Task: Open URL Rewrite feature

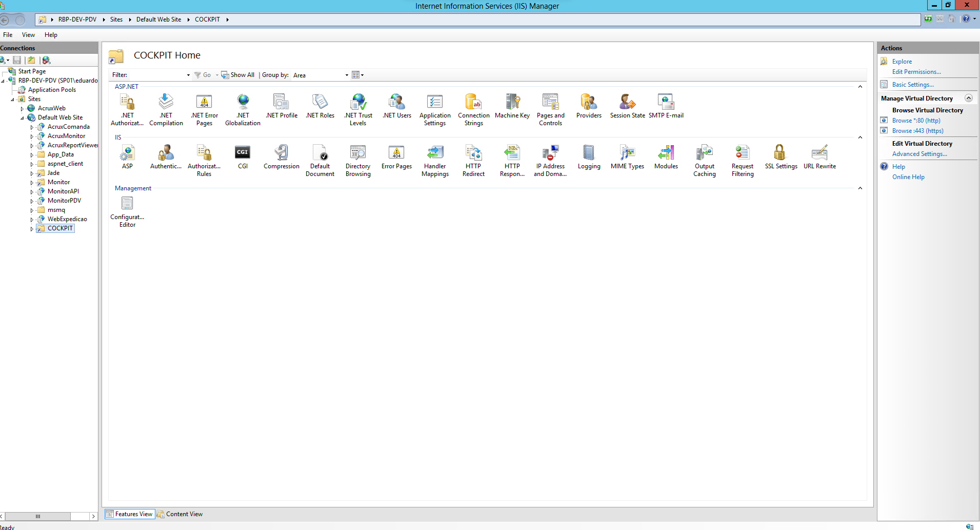Action: pos(819,157)
